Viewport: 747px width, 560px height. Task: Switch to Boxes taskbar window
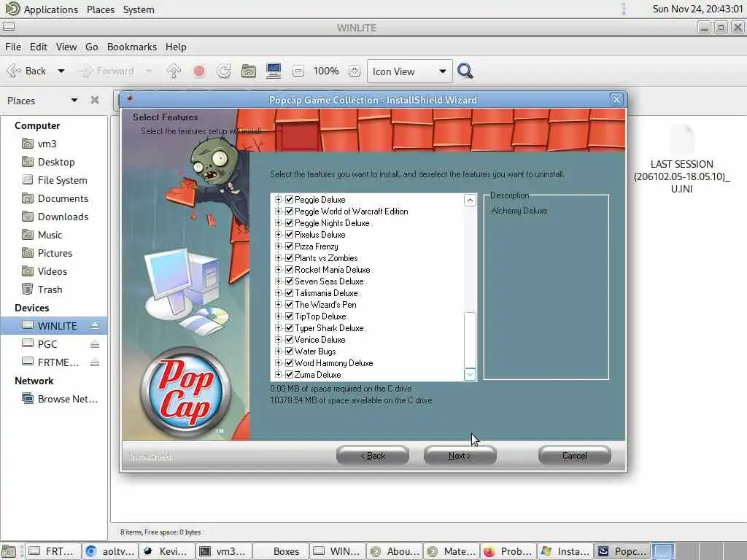point(281,551)
